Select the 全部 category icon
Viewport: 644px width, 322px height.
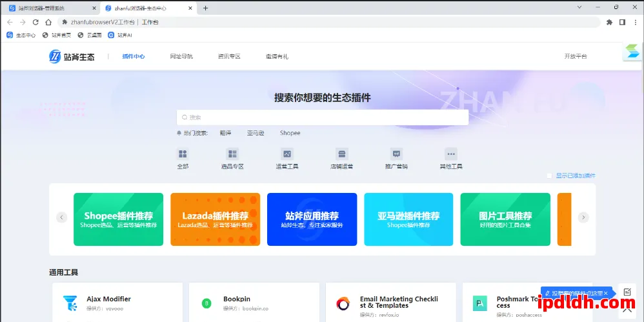click(183, 154)
